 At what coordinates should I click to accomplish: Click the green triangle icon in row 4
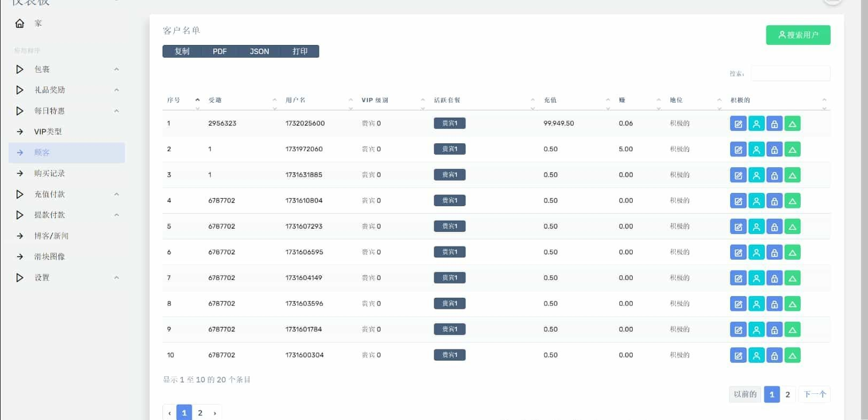(x=793, y=201)
